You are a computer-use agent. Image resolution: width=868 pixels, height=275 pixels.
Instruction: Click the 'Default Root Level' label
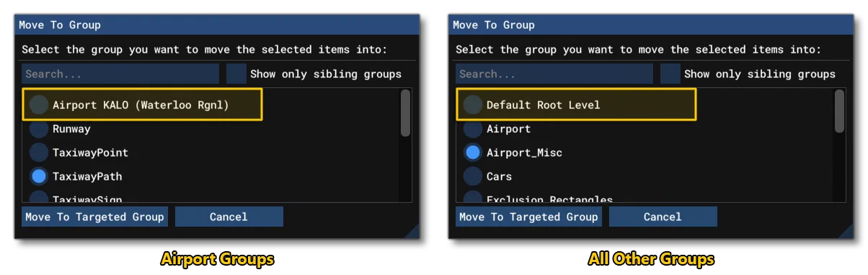click(x=544, y=105)
